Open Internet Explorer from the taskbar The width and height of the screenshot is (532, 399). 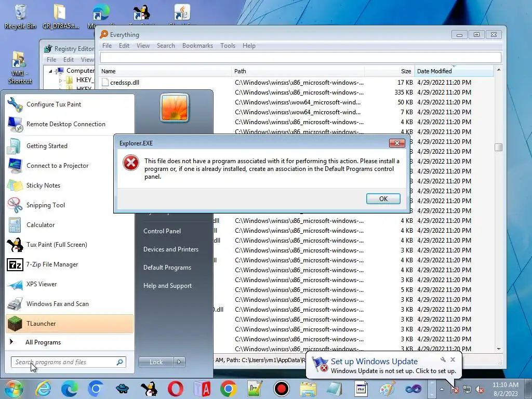pos(44,389)
